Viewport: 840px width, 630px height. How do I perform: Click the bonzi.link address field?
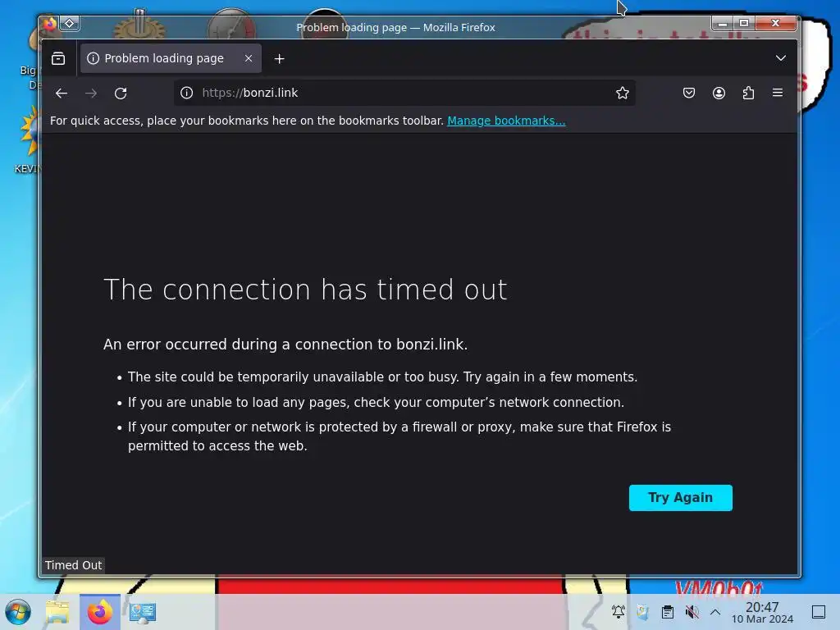tap(404, 93)
